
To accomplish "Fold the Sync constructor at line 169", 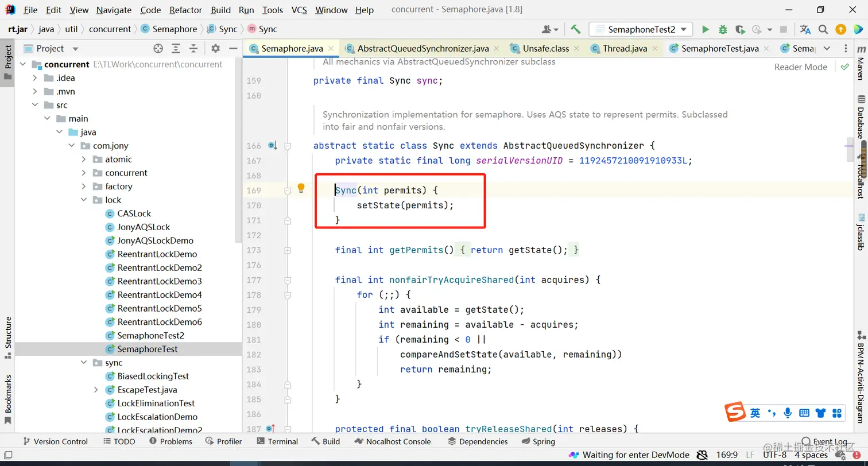I will coord(288,191).
